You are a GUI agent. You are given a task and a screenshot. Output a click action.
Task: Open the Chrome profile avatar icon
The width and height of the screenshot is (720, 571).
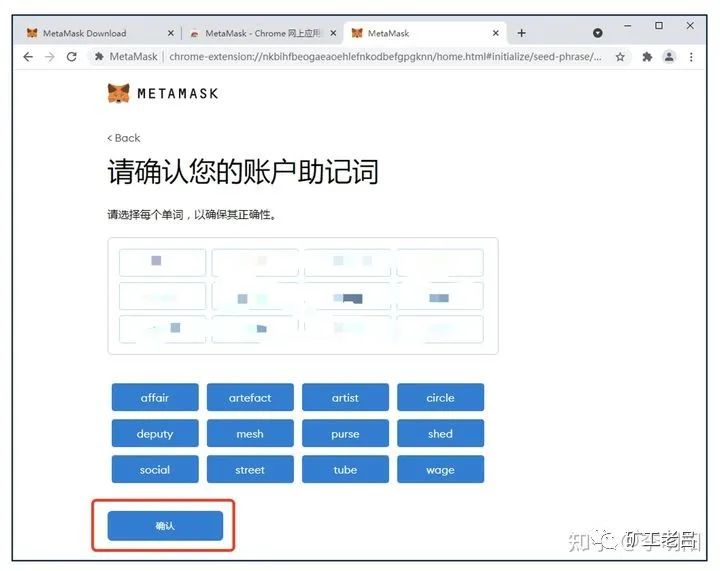[669, 57]
